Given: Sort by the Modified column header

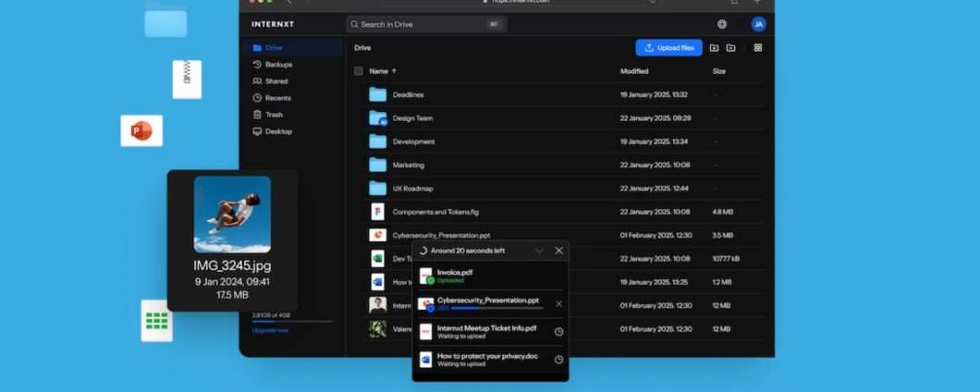Looking at the screenshot, I should coord(633,71).
